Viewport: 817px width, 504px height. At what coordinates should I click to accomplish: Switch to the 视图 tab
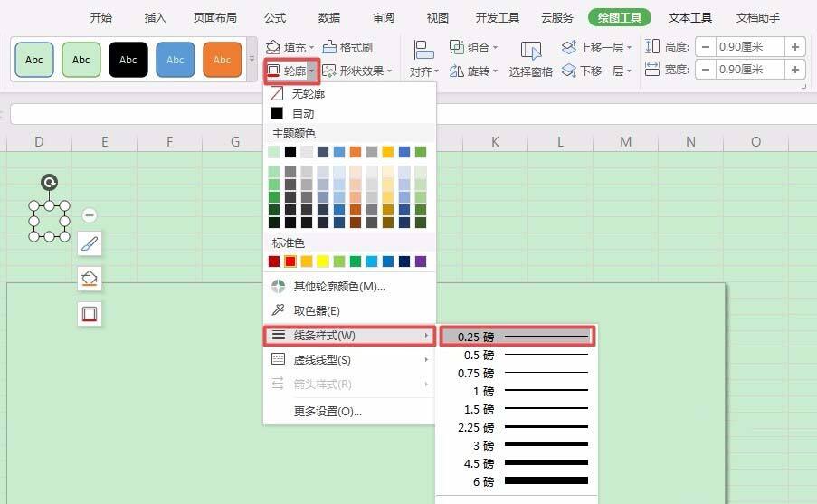click(x=438, y=18)
